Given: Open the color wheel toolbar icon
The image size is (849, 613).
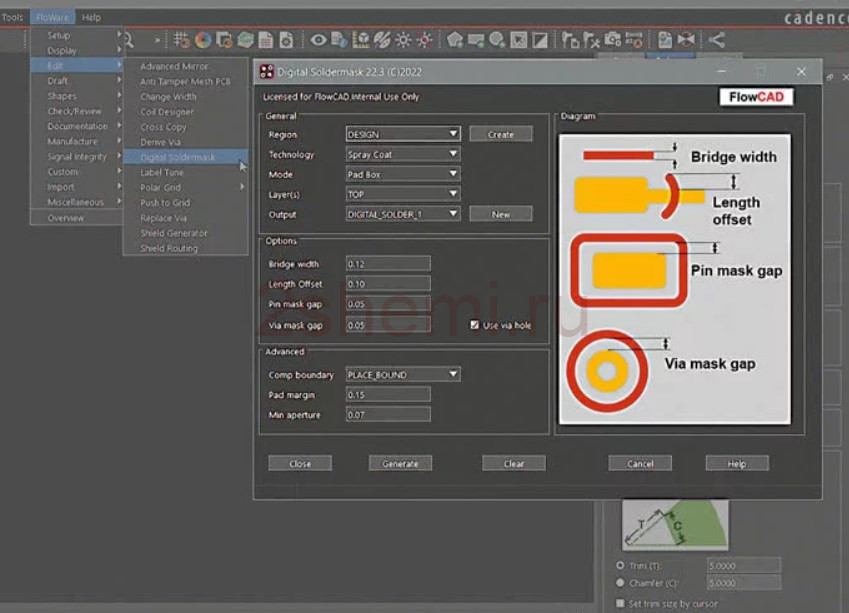Looking at the screenshot, I should click(203, 40).
